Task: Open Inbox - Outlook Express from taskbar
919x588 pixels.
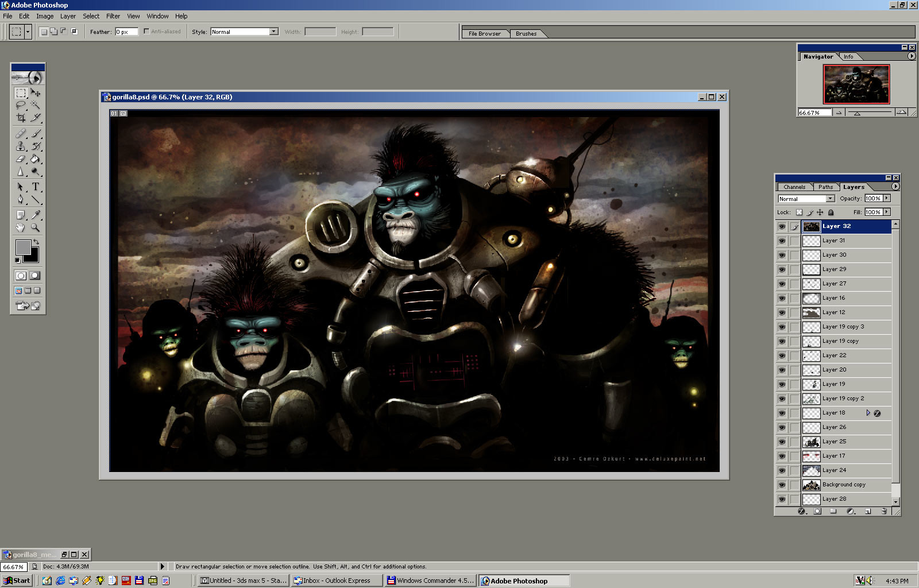Action: coord(337,581)
